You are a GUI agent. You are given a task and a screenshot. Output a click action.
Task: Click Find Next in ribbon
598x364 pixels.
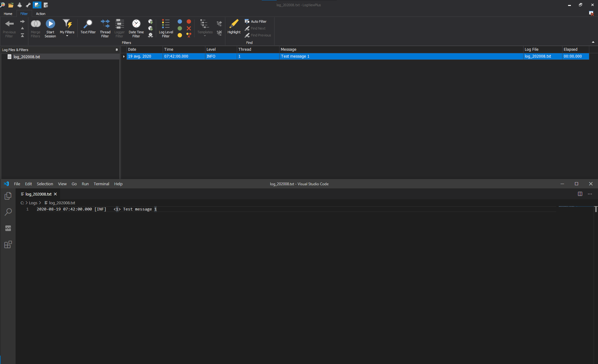(x=255, y=28)
